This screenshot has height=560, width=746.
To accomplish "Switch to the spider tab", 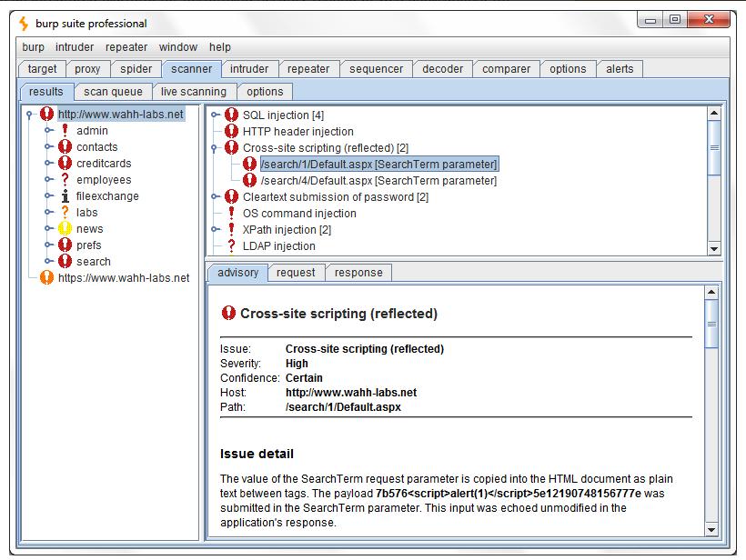I will (136, 69).
